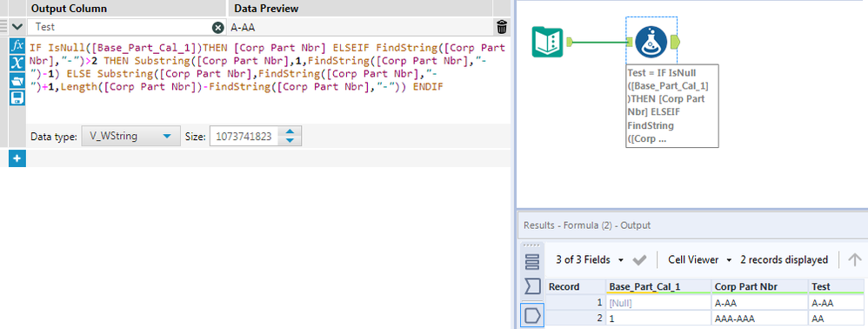Show all results via list icon
This screenshot has width=868, height=329.
532,261
